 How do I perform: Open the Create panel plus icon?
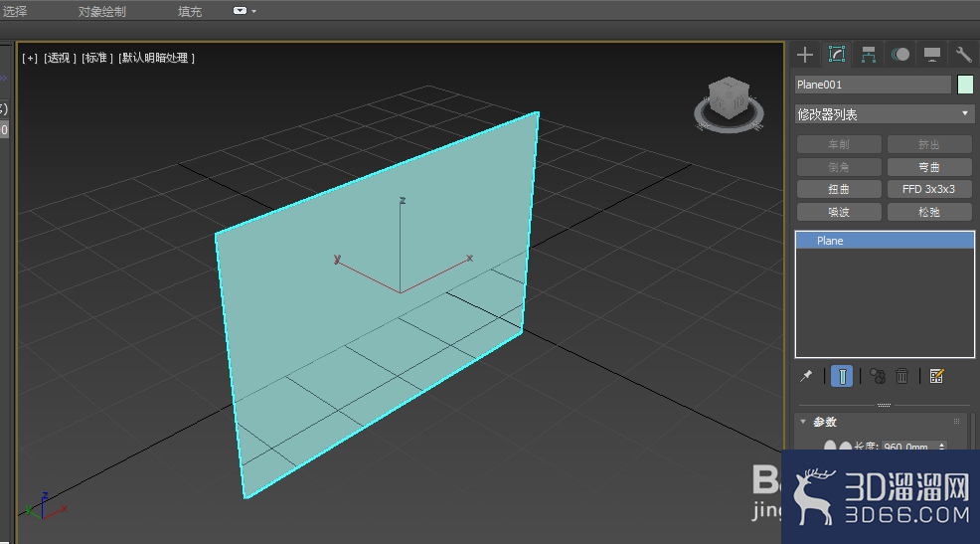805,55
